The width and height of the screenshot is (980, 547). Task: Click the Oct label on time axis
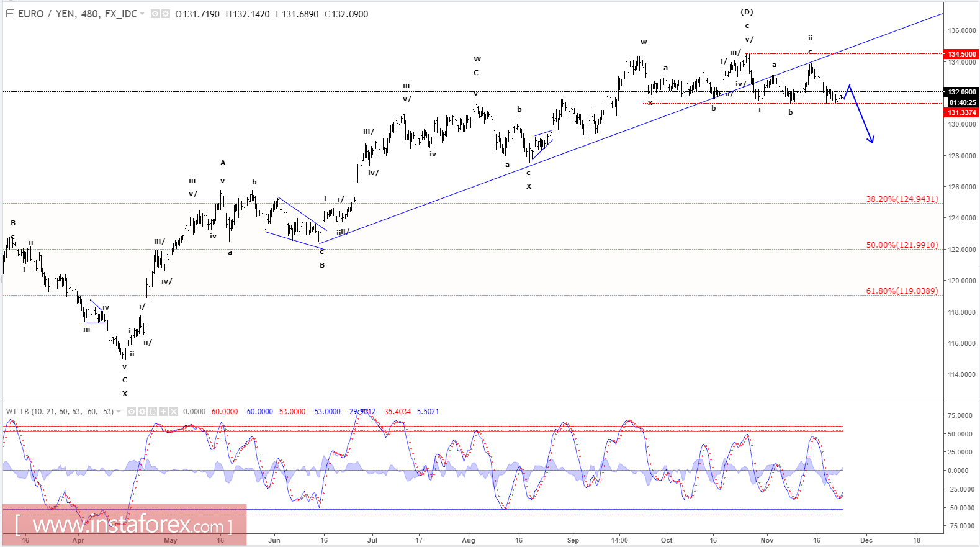point(667,540)
